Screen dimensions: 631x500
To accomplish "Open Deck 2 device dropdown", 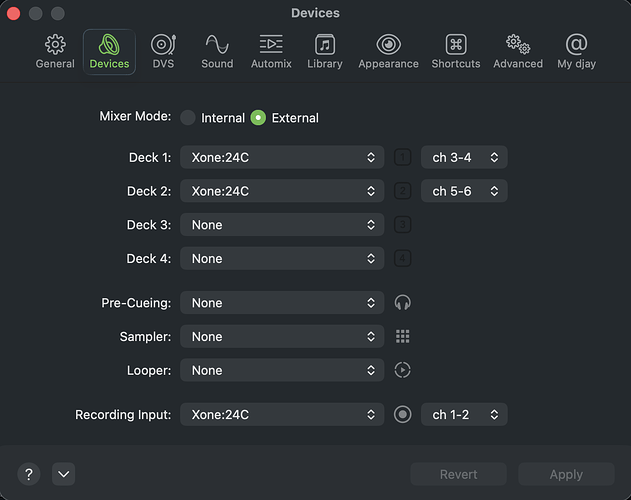I will pyautogui.click(x=282, y=191).
